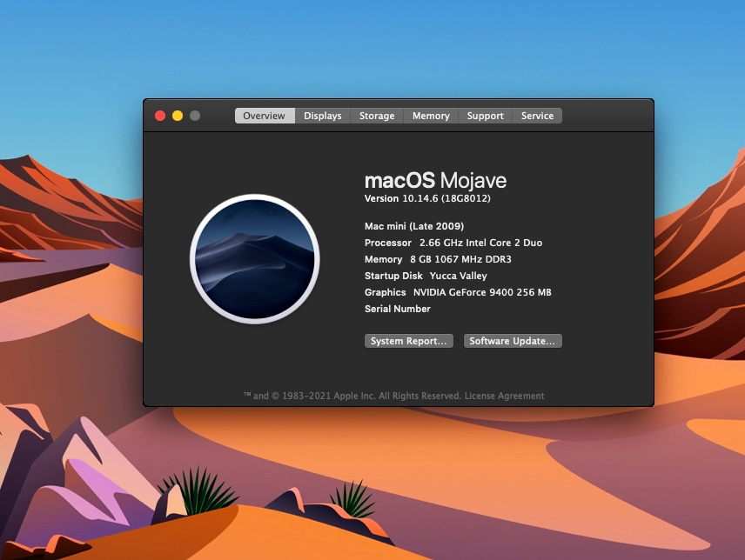The image size is (745, 560).
Task: Open the Displays tab
Action: 323,116
